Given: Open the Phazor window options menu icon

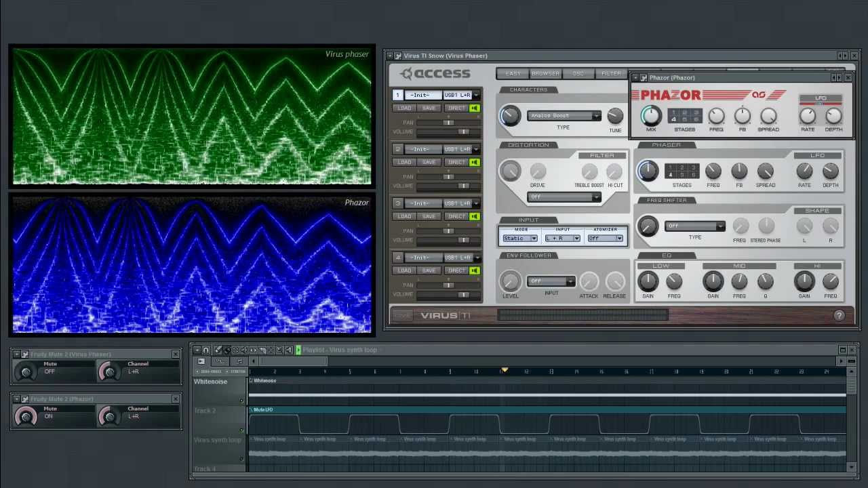Looking at the screenshot, I should pyautogui.click(x=635, y=78).
